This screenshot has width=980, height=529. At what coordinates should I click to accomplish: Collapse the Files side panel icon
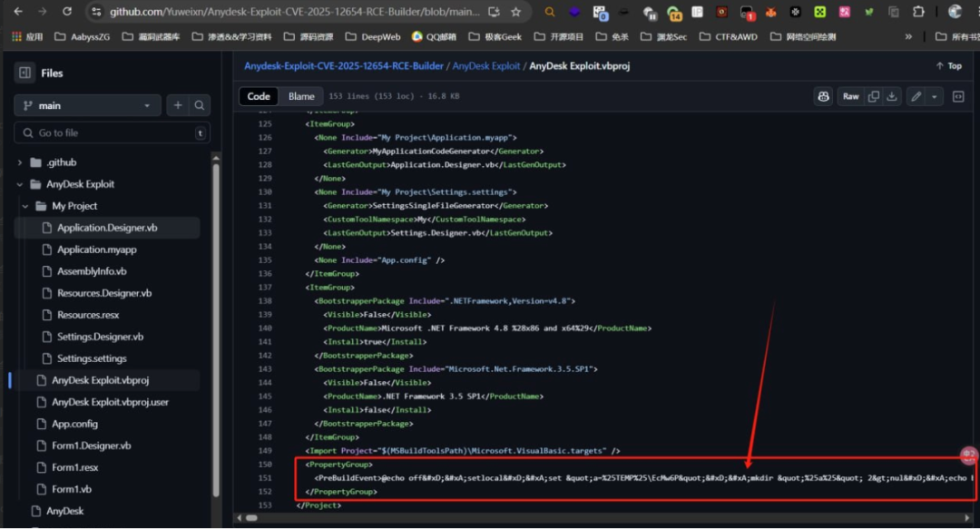click(x=24, y=73)
